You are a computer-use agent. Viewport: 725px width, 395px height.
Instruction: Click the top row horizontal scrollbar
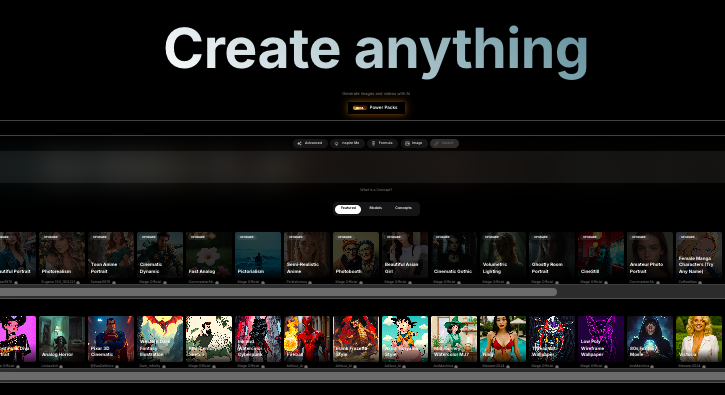278,292
